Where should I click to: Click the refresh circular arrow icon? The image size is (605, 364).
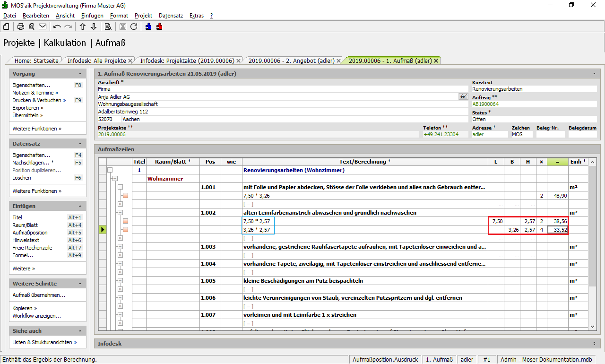tap(134, 26)
